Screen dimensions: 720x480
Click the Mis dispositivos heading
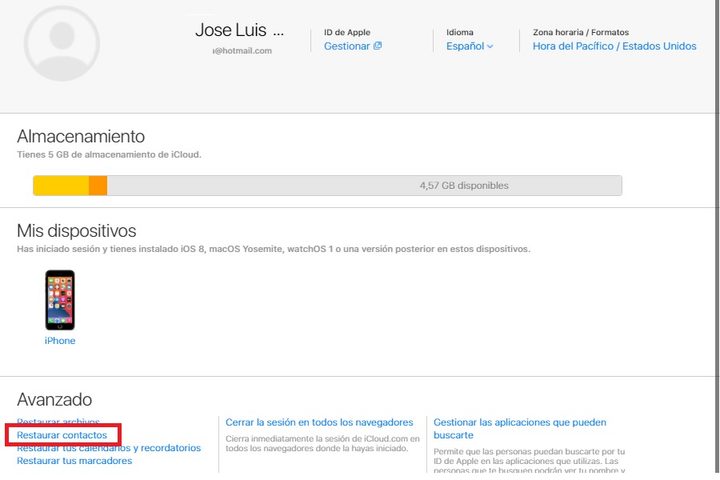[x=76, y=231]
